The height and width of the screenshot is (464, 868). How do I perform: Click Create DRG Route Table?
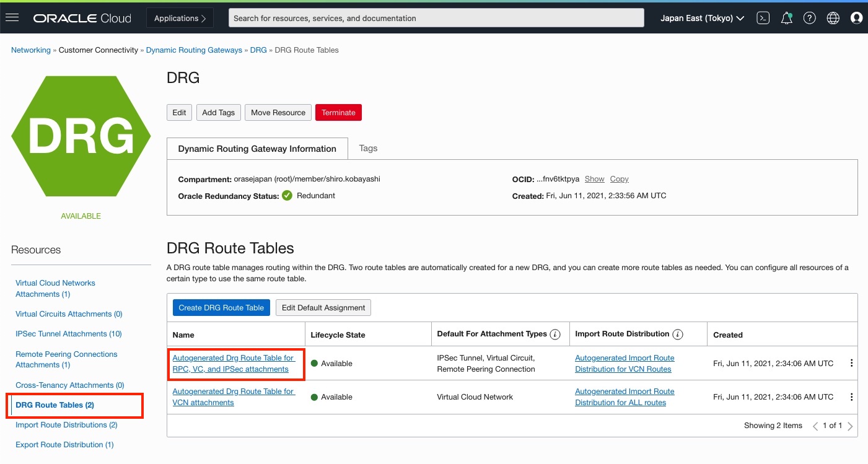point(221,307)
